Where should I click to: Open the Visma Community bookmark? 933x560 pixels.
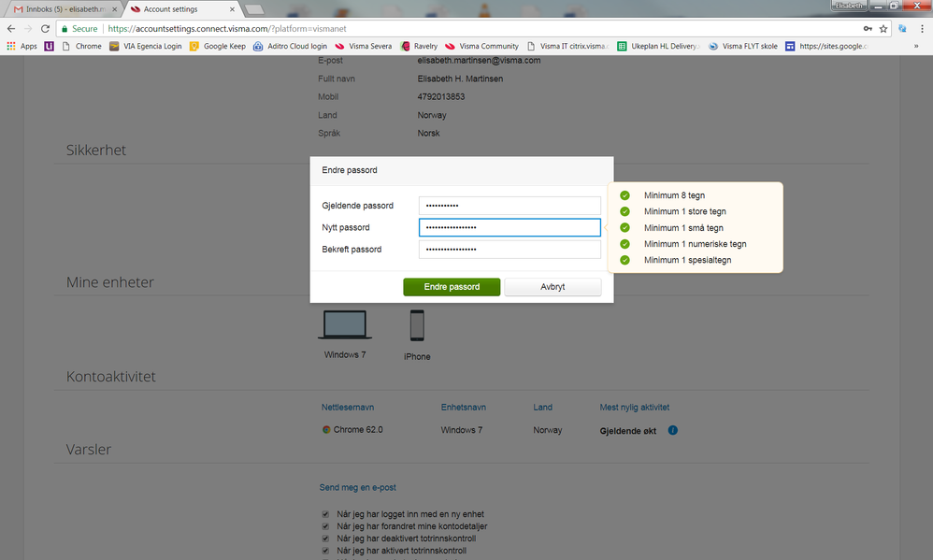tap(482, 46)
